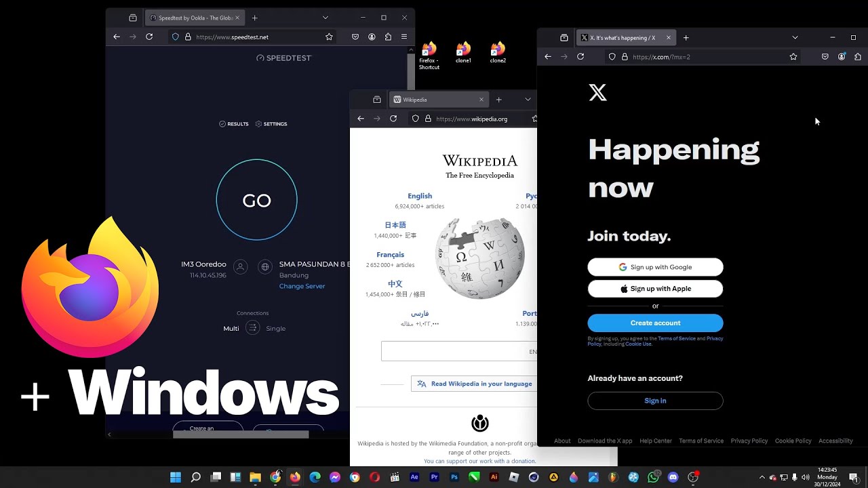Open Download the X app link

[x=605, y=441]
